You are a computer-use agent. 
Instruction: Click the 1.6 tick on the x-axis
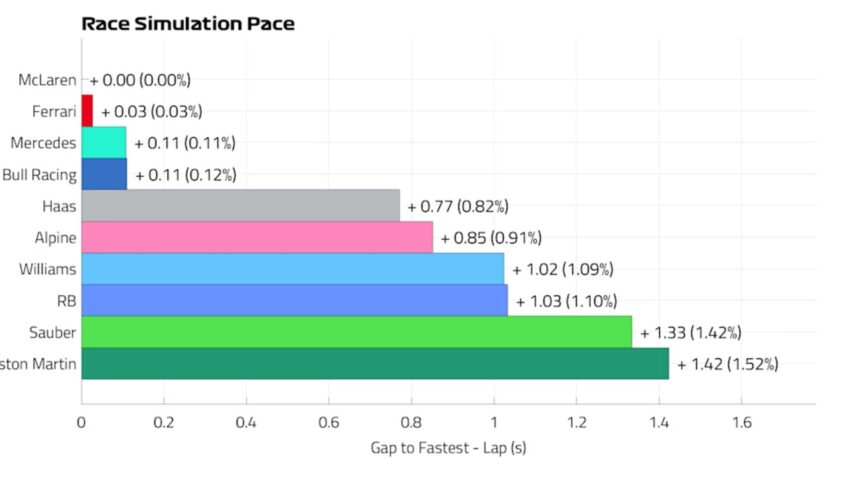click(x=741, y=422)
